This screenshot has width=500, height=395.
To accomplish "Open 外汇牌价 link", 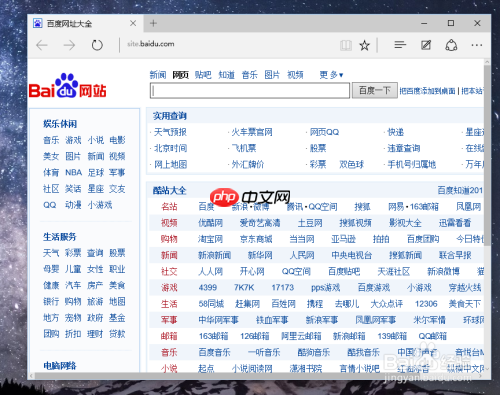I will click(x=248, y=164).
